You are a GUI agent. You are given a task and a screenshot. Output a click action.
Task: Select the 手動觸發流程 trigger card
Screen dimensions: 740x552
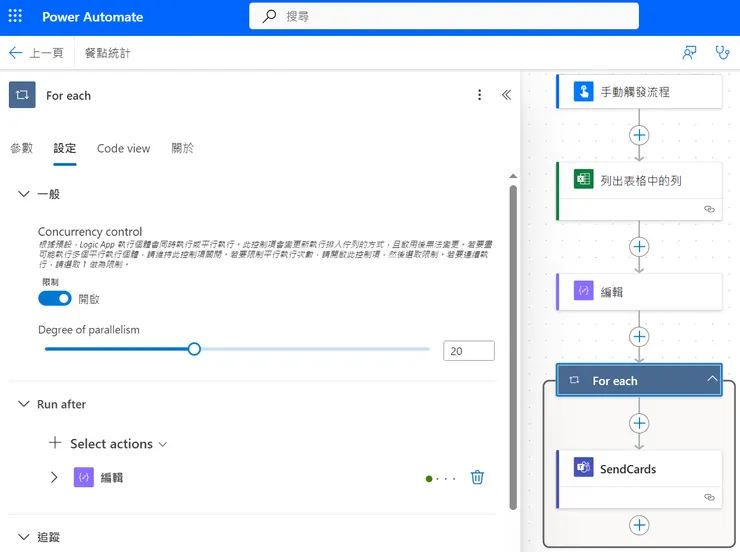coord(639,92)
